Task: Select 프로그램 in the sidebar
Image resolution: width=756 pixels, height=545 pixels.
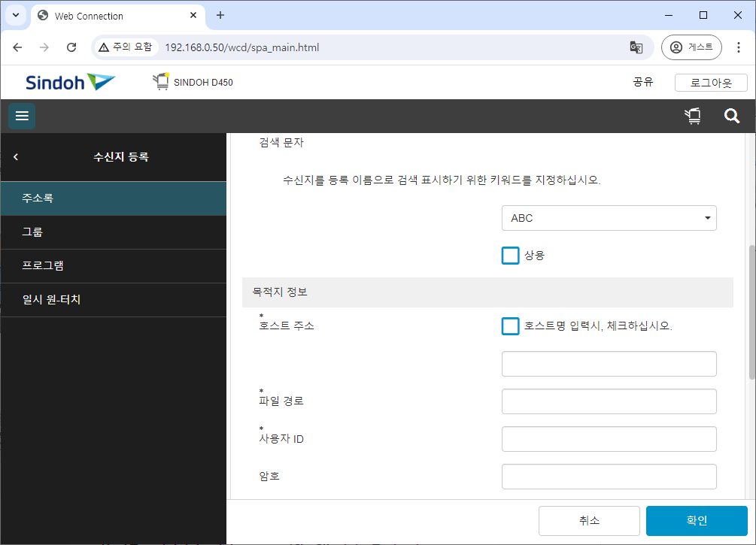Action: pyautogui.click(x=114, y=266)
